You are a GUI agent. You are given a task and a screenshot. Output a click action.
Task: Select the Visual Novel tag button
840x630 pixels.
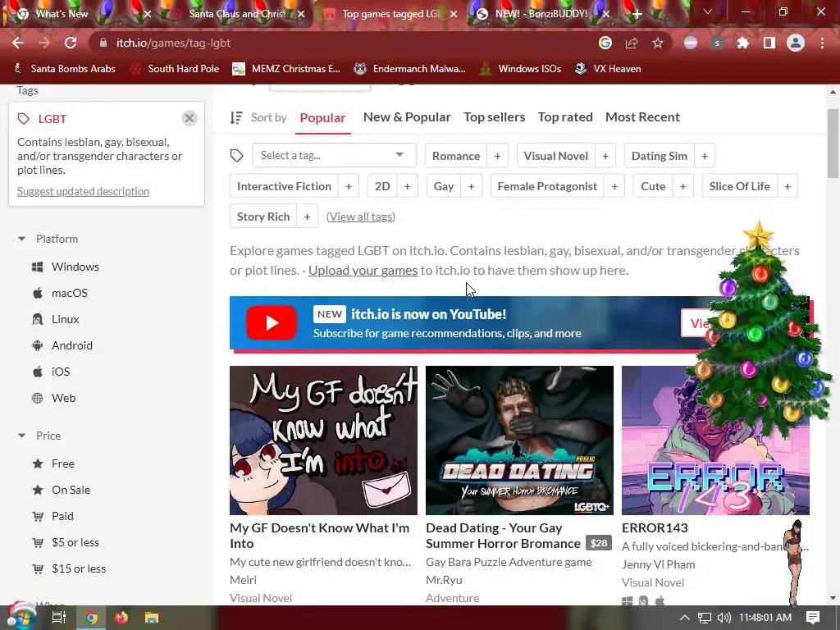[555, 156]
